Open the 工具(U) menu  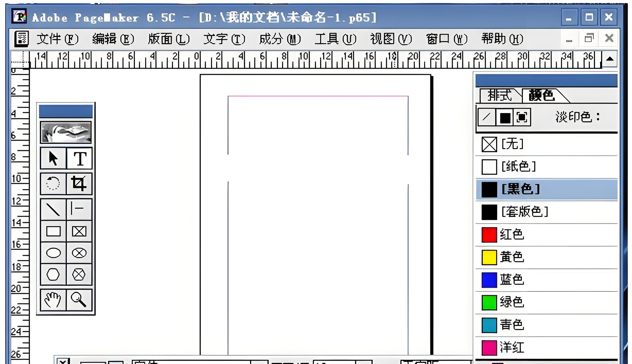335,39
